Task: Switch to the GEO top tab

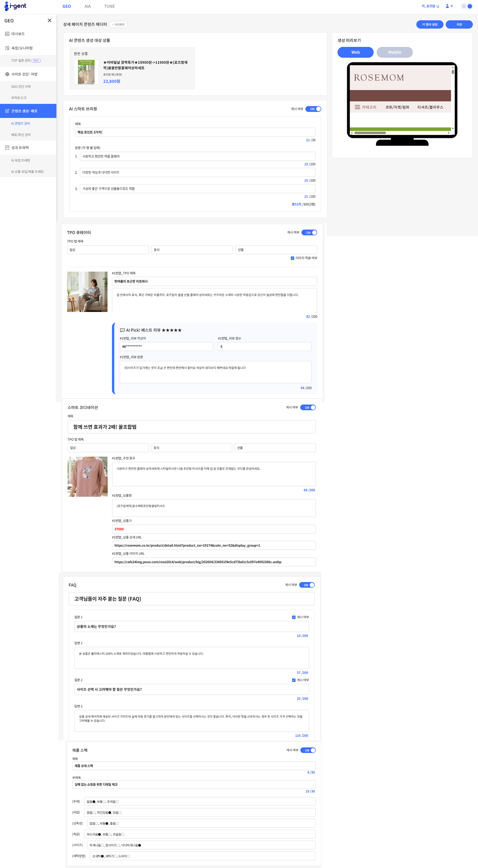Action: (x=67, y=6)
